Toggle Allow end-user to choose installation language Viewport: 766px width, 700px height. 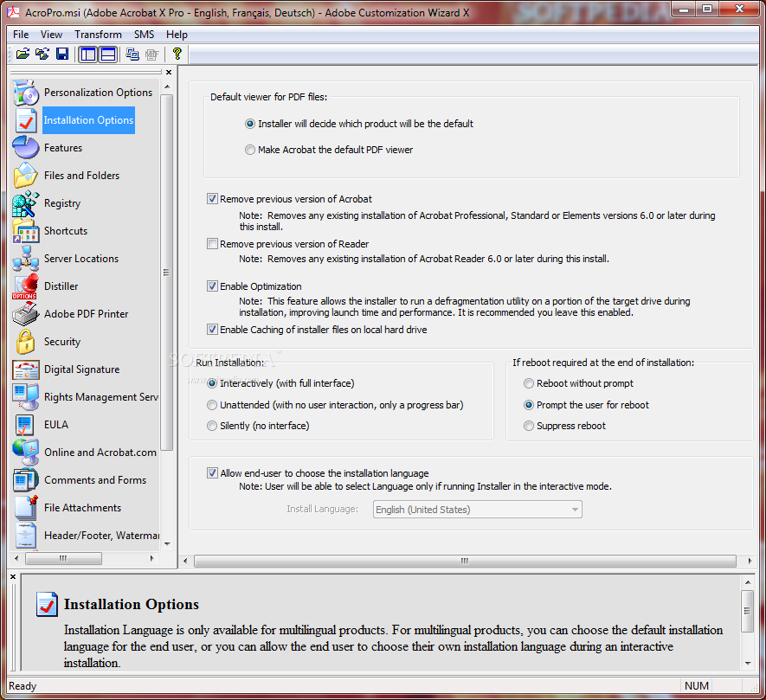pyautogui.click(x=212, y=472)
